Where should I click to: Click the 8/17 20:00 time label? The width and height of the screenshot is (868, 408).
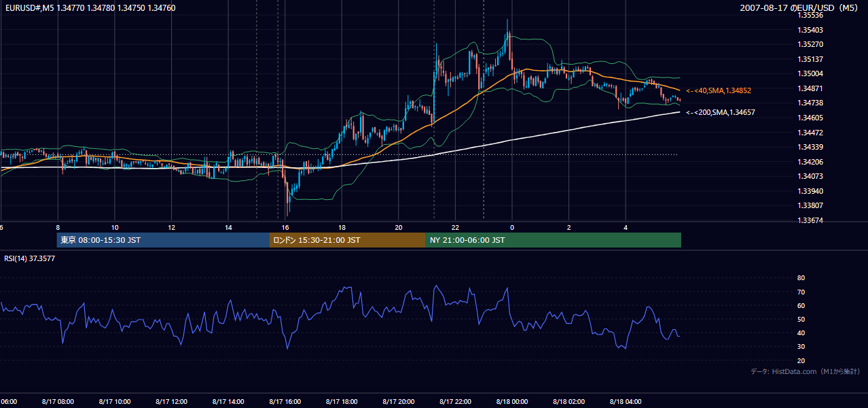(x=399, y=402)
